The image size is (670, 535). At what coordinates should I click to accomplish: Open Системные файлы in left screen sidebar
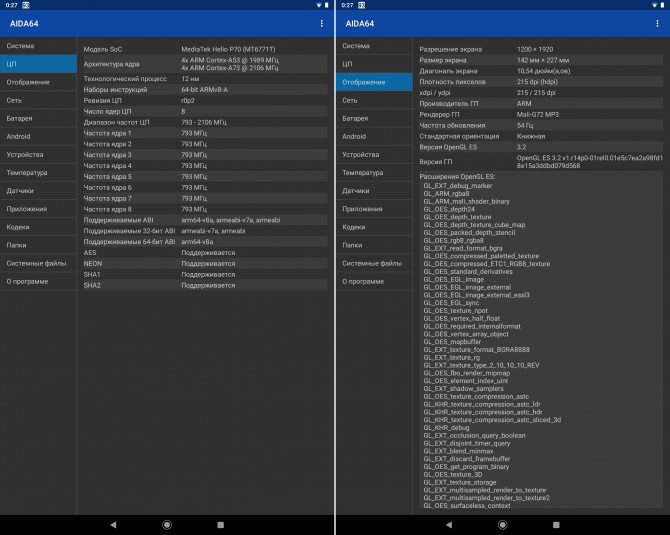pos(38,263)
